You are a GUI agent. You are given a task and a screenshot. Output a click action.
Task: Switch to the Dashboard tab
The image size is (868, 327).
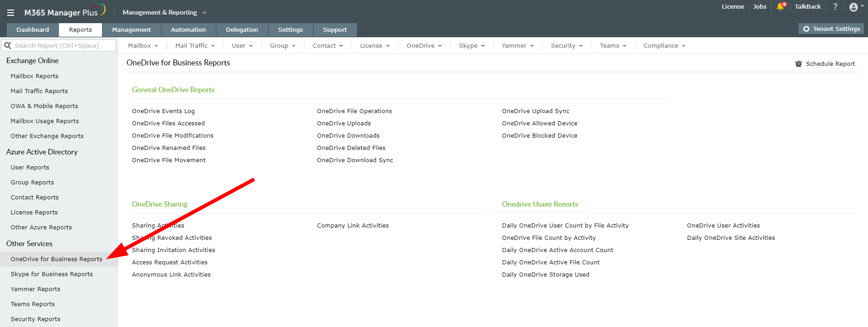coord(33,30)
